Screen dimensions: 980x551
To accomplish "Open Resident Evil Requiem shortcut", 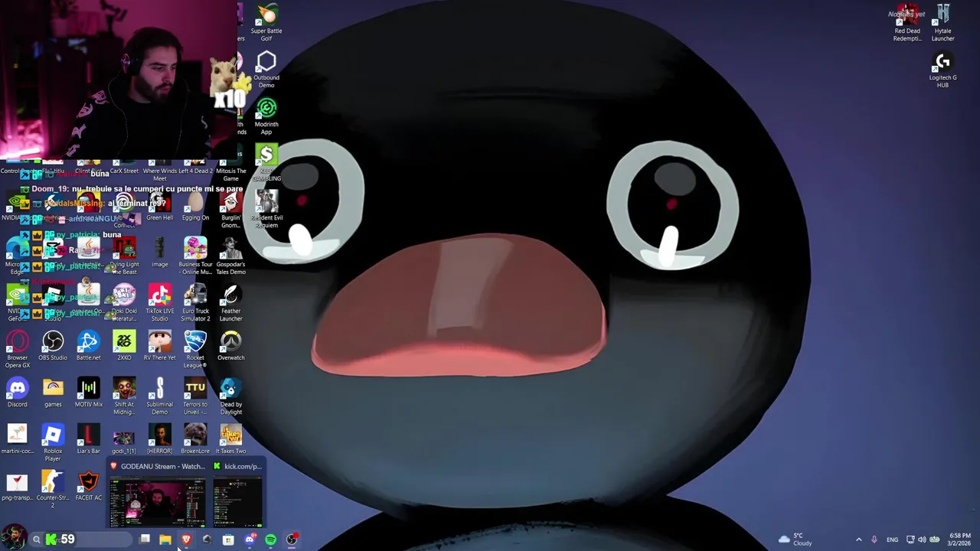I will click(x=266, y=210).
